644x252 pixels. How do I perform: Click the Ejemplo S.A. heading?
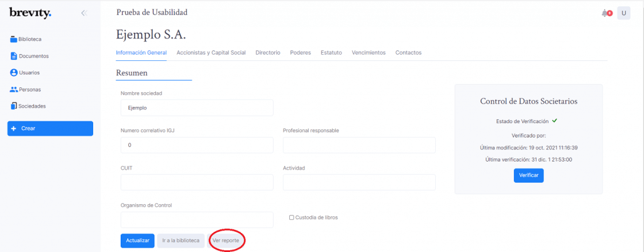(x=151, y=35)
